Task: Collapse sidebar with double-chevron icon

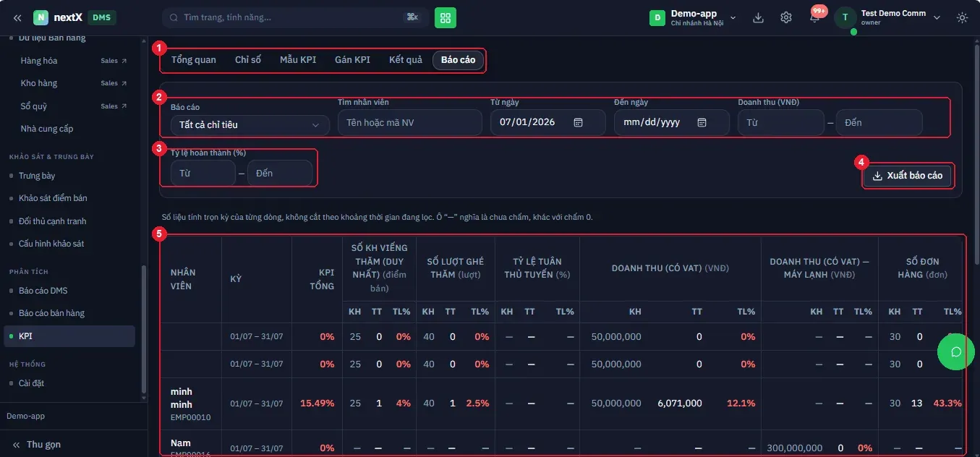Action: click(x=17, y=17)
